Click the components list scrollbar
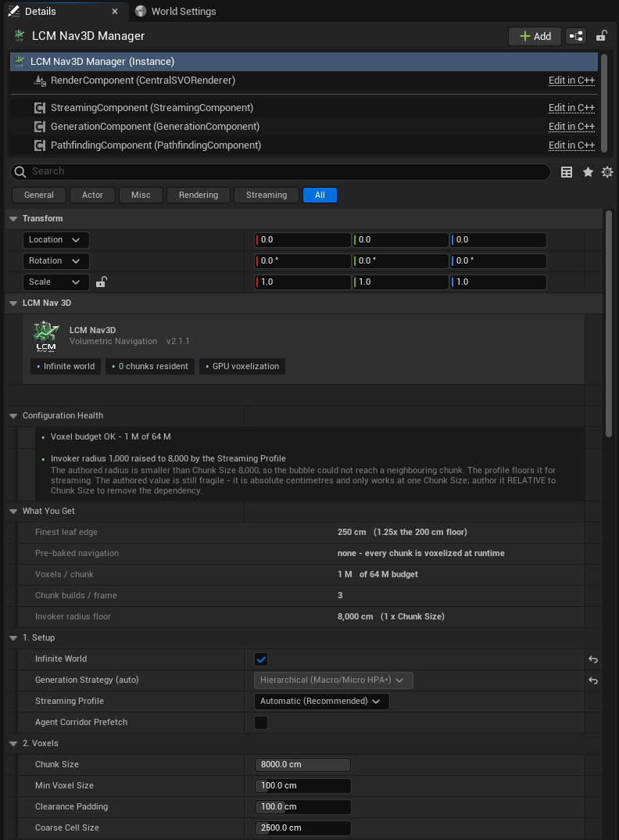Image resolution: width=619 pixels, height=840 pixels. [604, 102]
